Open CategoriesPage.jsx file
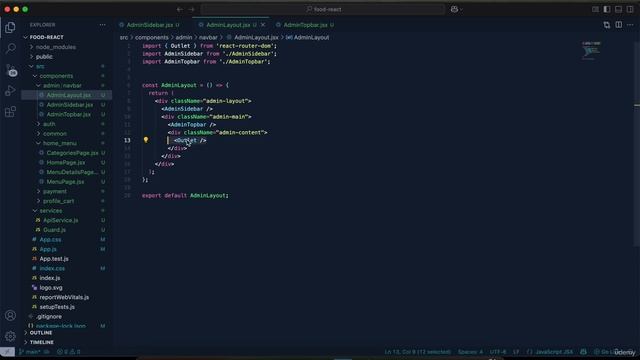This screenshot has height=360, width=640. [72, 153]
